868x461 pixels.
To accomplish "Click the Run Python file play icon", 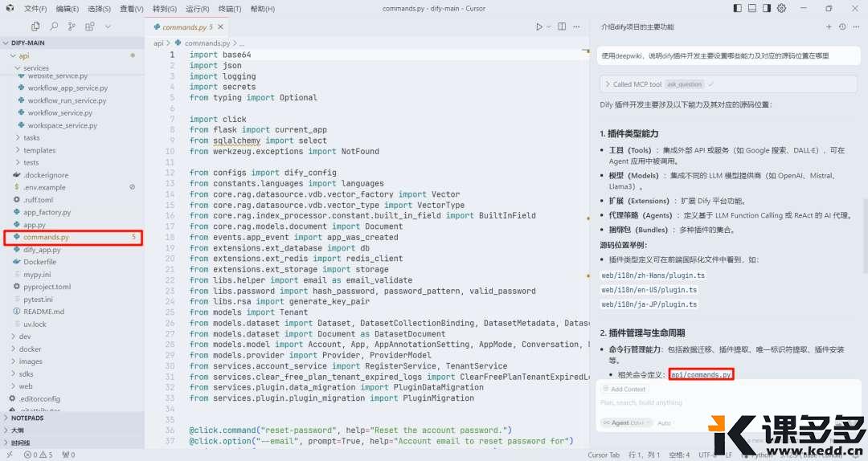I will click(x=539, y=27).
